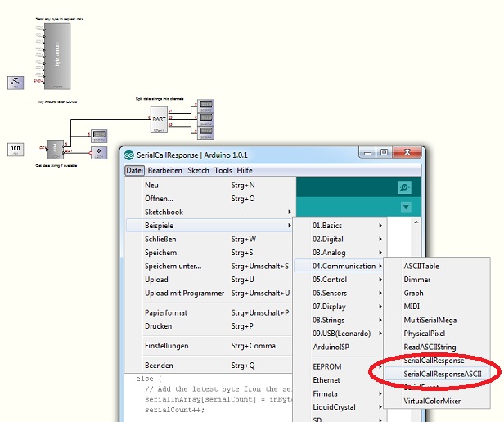Select the PART string splitter block
The image size is (504, 422).
coord(159,119)
